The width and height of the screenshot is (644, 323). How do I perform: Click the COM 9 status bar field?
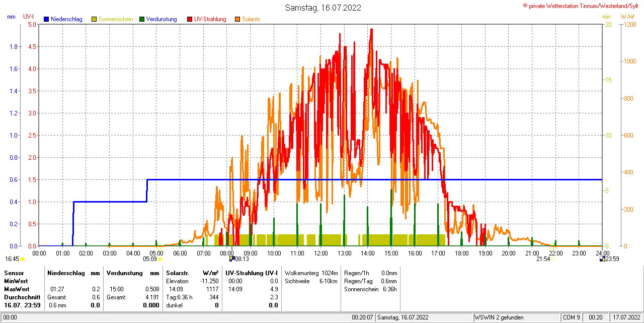coord(572,317)
